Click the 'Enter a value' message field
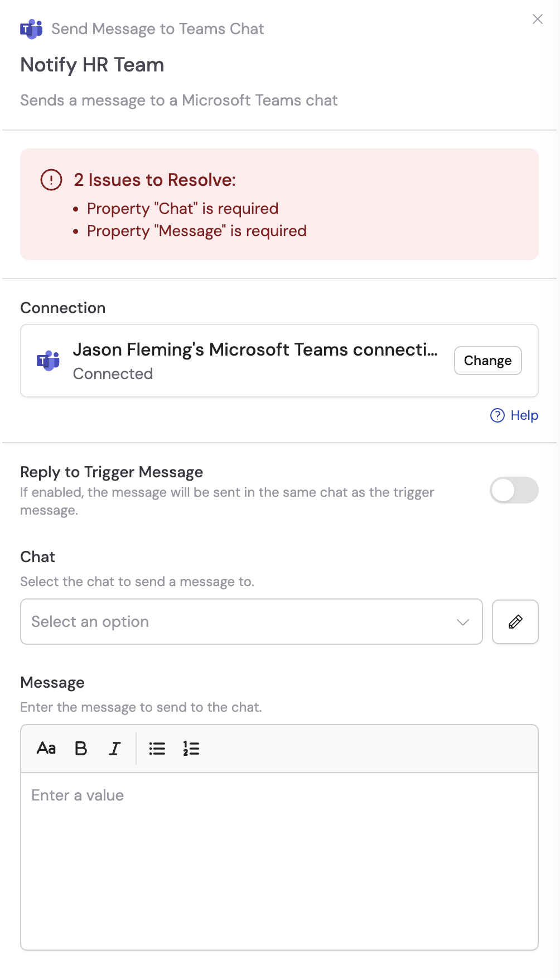 (279, 794)
